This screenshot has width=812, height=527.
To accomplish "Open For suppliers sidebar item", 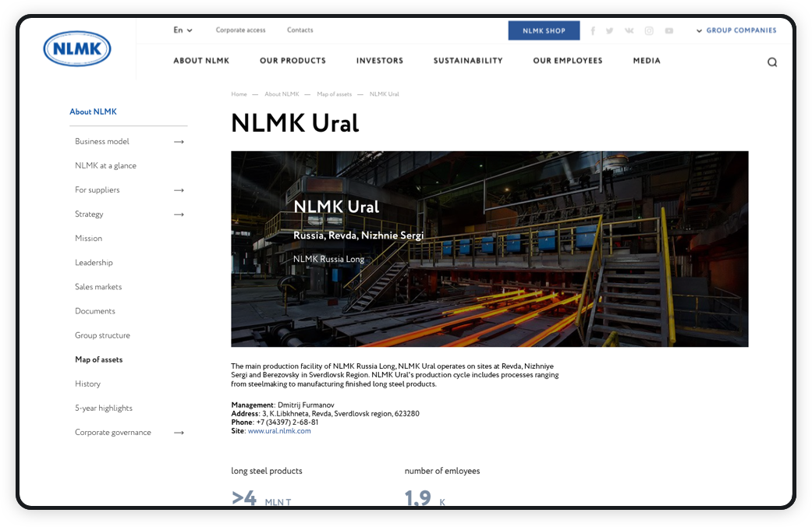I will tap(98, 190).
